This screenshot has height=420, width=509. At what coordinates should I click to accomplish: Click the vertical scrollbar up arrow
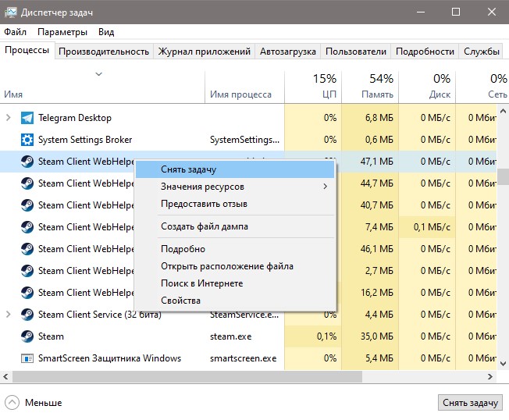(x=503, y=111)
